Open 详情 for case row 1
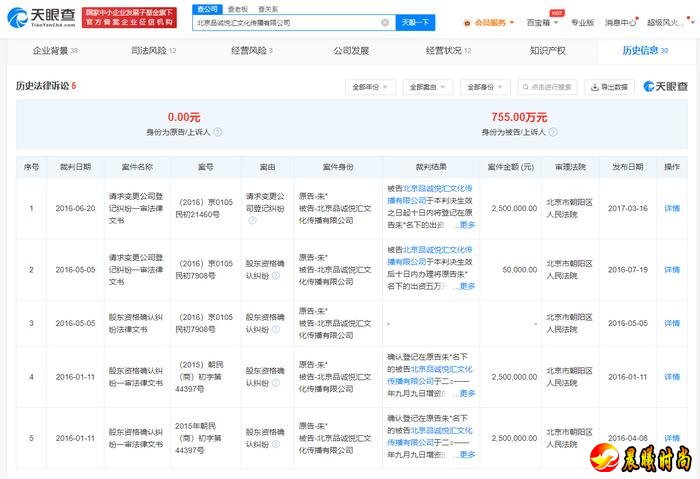The width and height of the screenshot is (700, 479). coord(672,208)
